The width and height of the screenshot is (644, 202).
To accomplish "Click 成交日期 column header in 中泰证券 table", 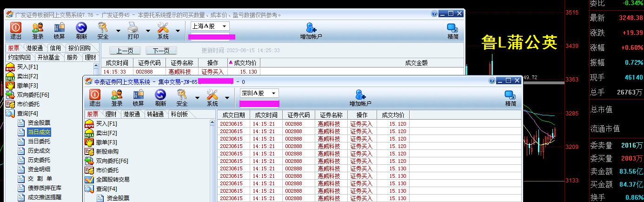I will [233, 115].
